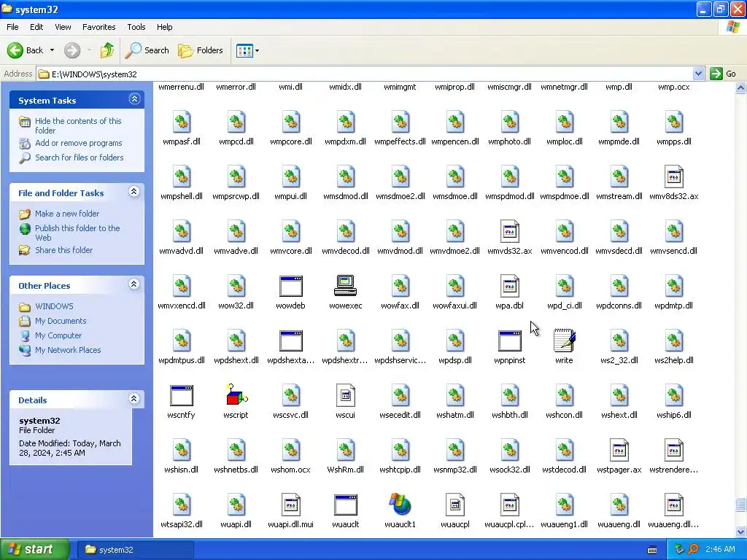This screenshot has height=560, width=747.
Task: Open the wuauclt1 Windows Update icon
Action: [400, 505]
